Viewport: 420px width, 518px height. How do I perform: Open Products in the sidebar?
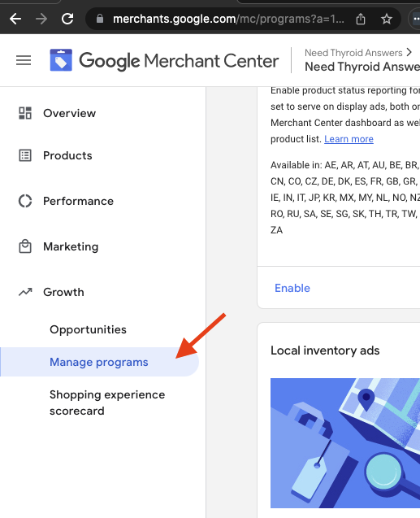pyautogui.click(x=67, y=155)
